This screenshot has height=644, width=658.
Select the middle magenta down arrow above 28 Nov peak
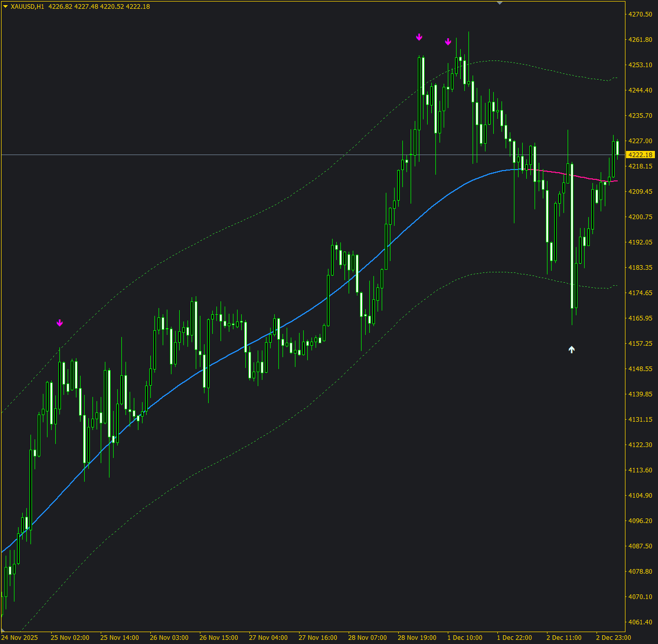(x=419, y=37)
